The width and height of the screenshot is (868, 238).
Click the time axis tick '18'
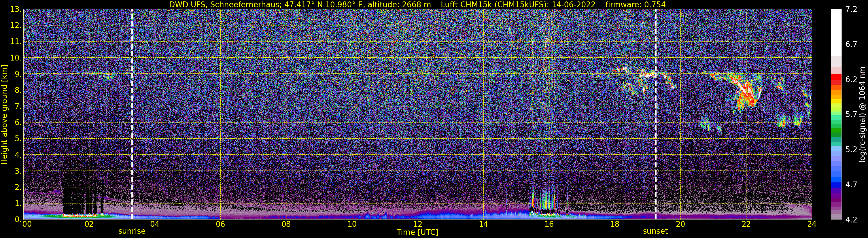(x=614, y=224)
